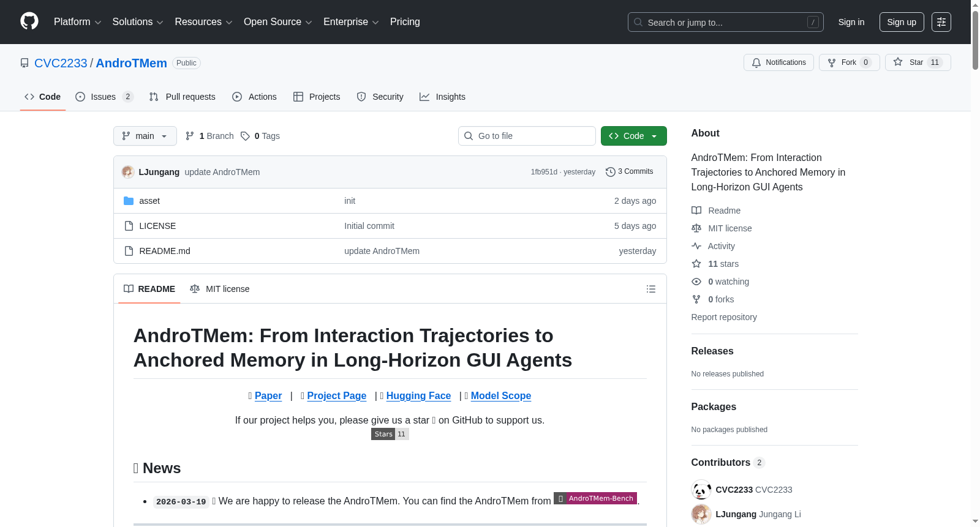Open the Insights tab
980x527 pixels.
443,97
